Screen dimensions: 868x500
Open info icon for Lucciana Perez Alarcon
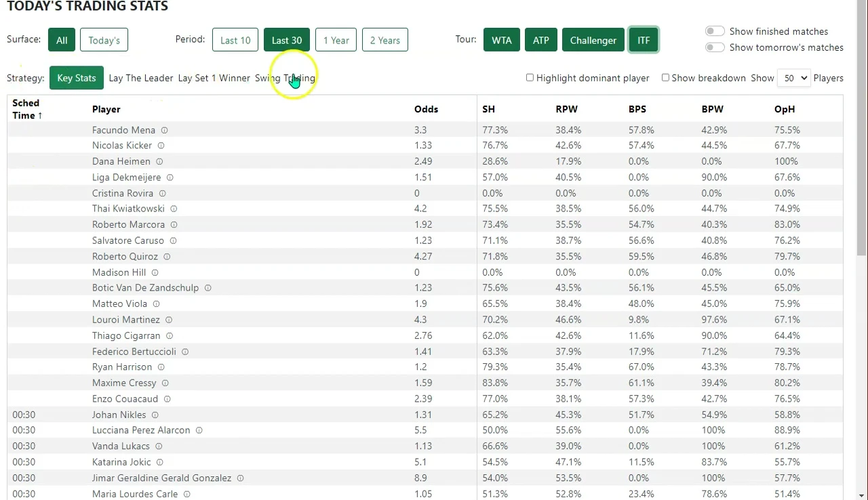tap(199, 430)
